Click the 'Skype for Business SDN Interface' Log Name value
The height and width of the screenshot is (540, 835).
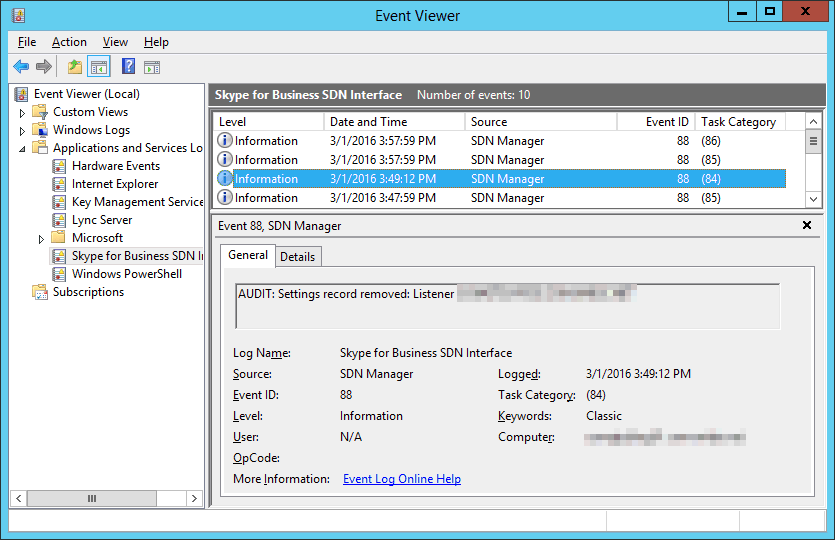pyautogui.click(x=425, y=353)
